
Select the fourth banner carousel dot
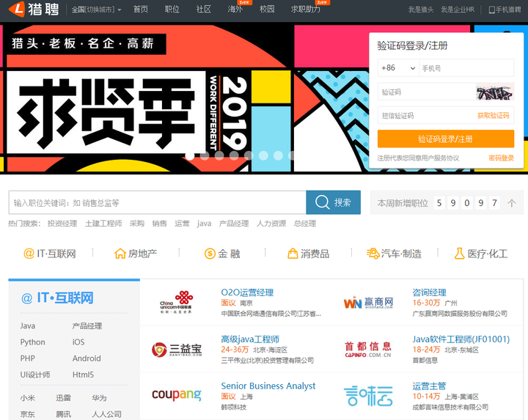[234, 155]
